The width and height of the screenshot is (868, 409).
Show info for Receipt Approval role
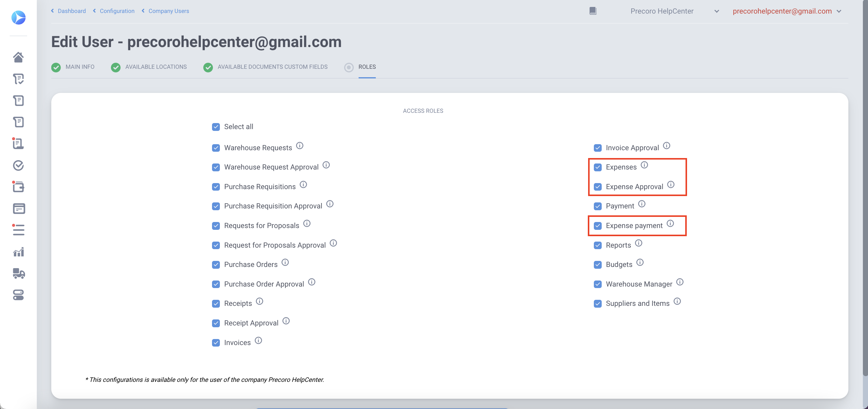point(286,321)
